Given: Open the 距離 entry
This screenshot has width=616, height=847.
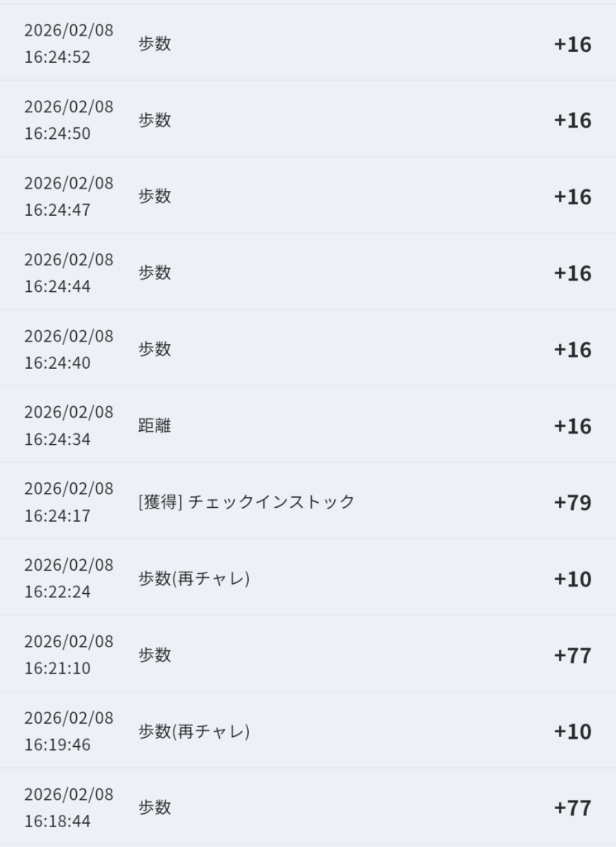Looking at the screenshot, I should pos(155,426).
